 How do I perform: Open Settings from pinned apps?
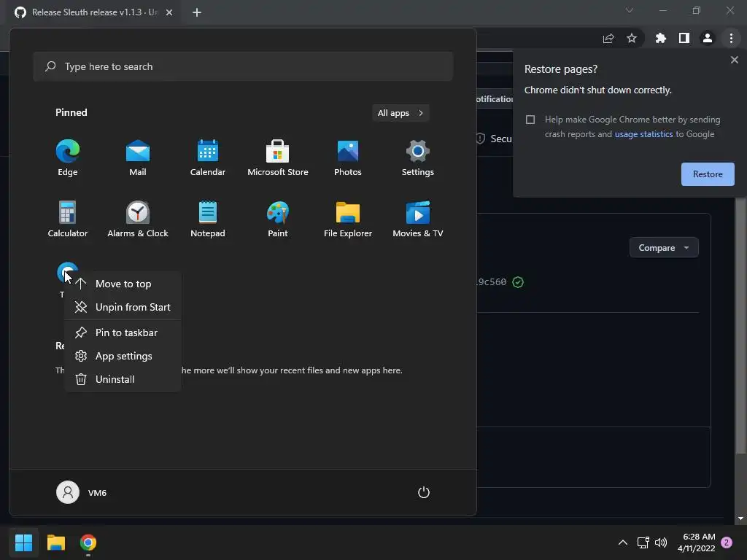(418, 158)
